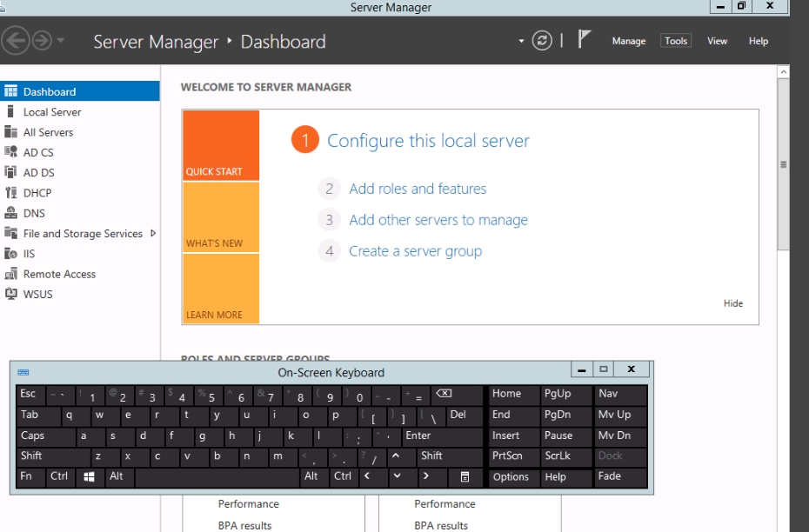Click the scrollbar up arrow
809x532 pixels.
(x=783, y=72)
